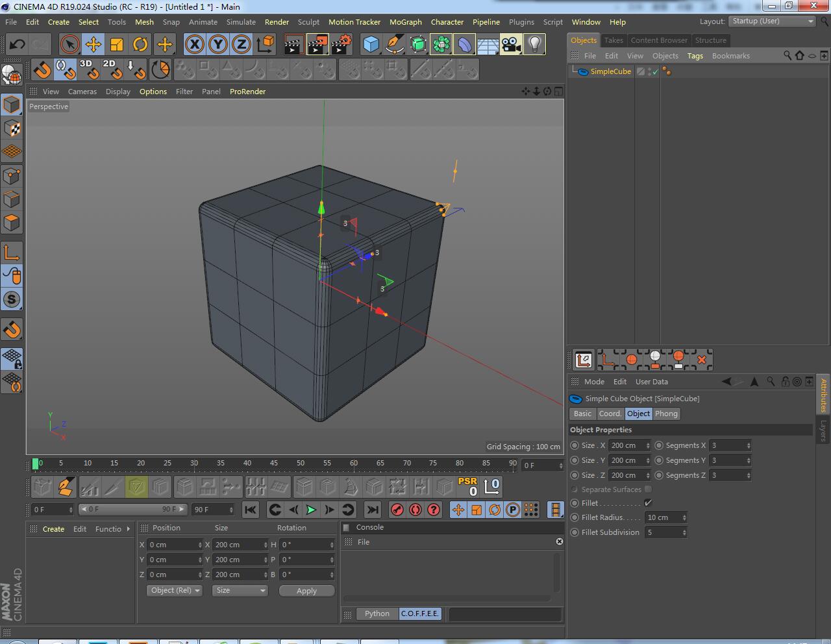
Task: Select the Scale tool
Action: (117, 44)
